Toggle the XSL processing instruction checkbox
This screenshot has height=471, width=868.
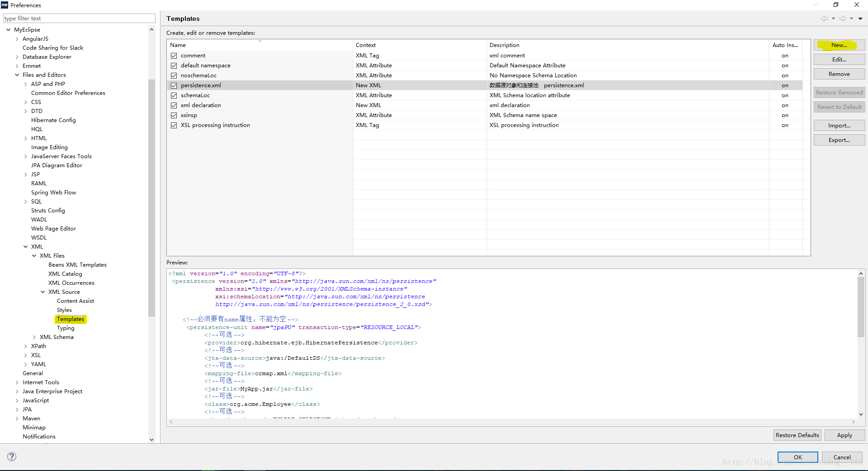pyautogui.click(x=174, y=125)
